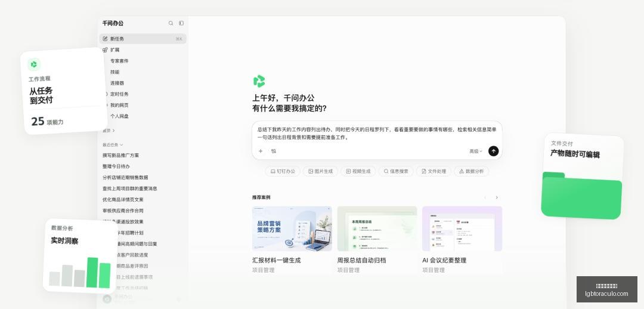Add an attachment with the plus icon
The width and height of the screenshot is (644, 309).
tap(261, 151)
